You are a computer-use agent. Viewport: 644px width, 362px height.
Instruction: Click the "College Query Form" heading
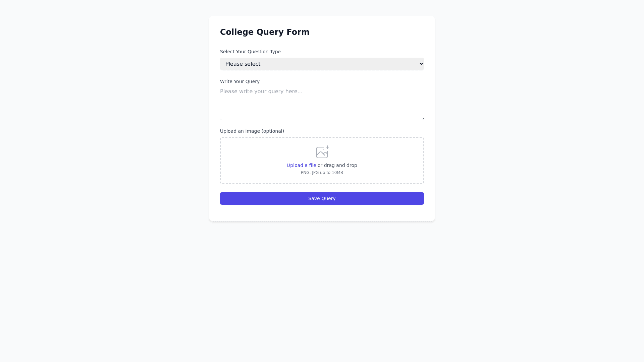pyautogui.click(x=265, y=32)
